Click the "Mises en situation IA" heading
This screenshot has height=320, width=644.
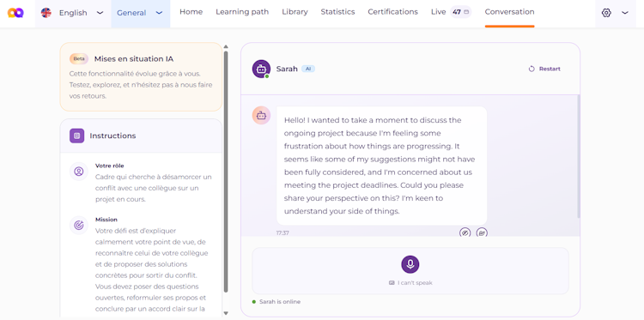134,58
